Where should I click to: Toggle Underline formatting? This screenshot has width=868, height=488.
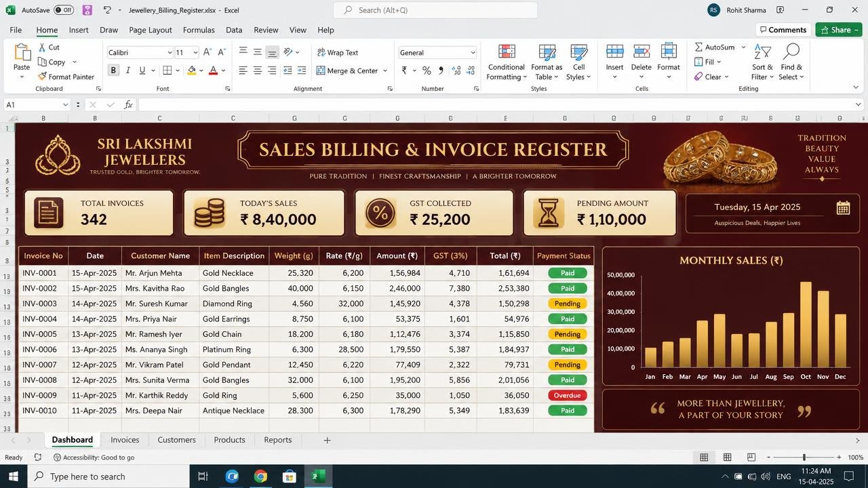(x=142, y=70)
